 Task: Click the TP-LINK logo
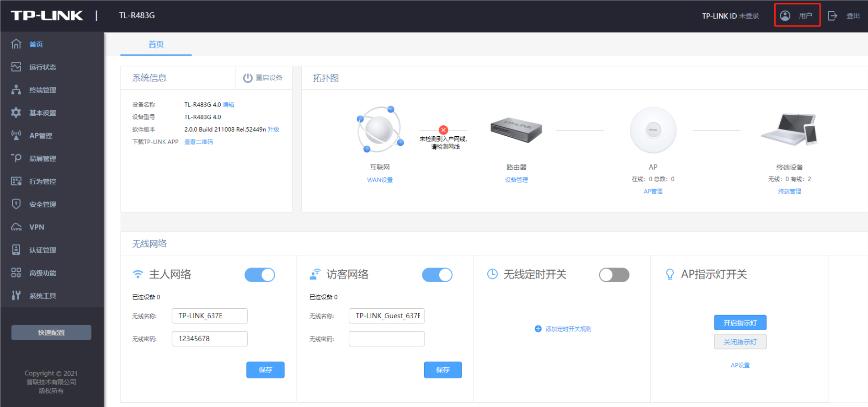pos(47,16)
